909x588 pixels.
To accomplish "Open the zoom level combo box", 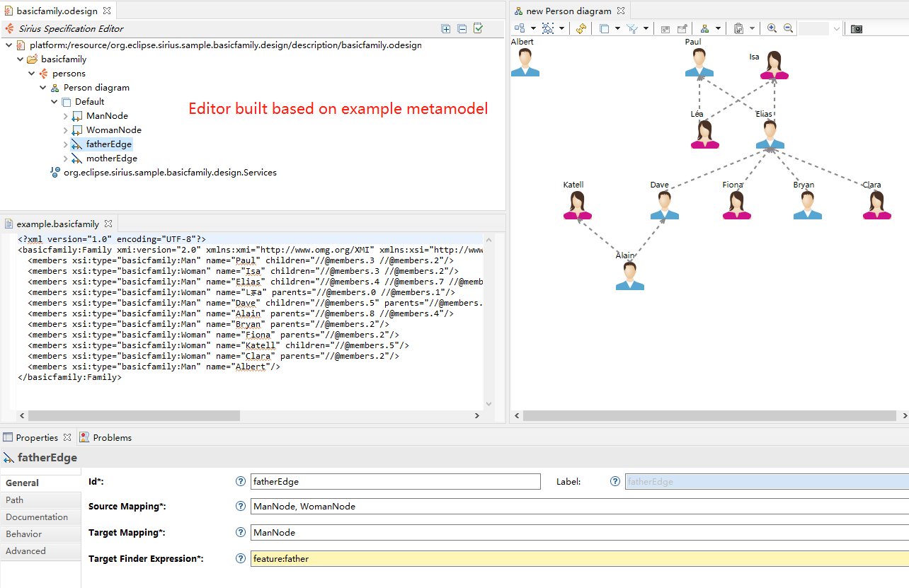I will (x=836, y=28).
